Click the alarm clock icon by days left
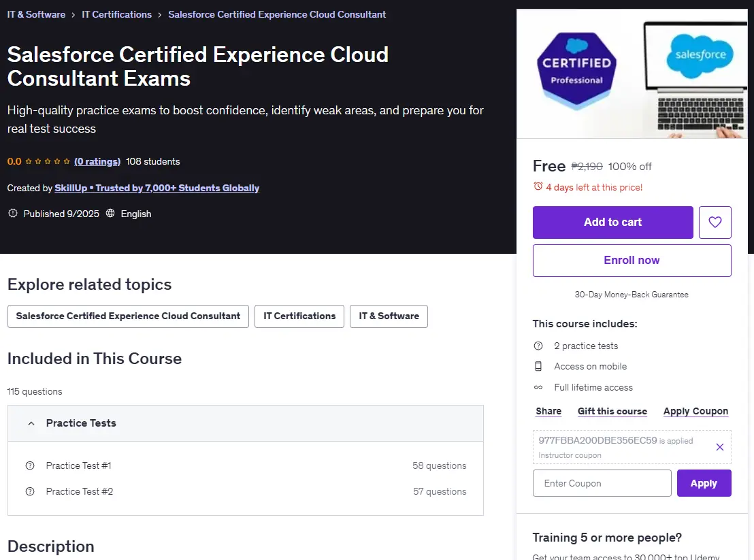This screenshot has height=560, width=754. click(x=538, y=186)
